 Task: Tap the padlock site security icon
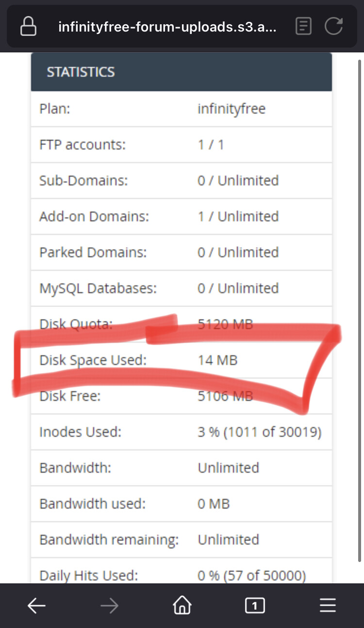[28, 26]
